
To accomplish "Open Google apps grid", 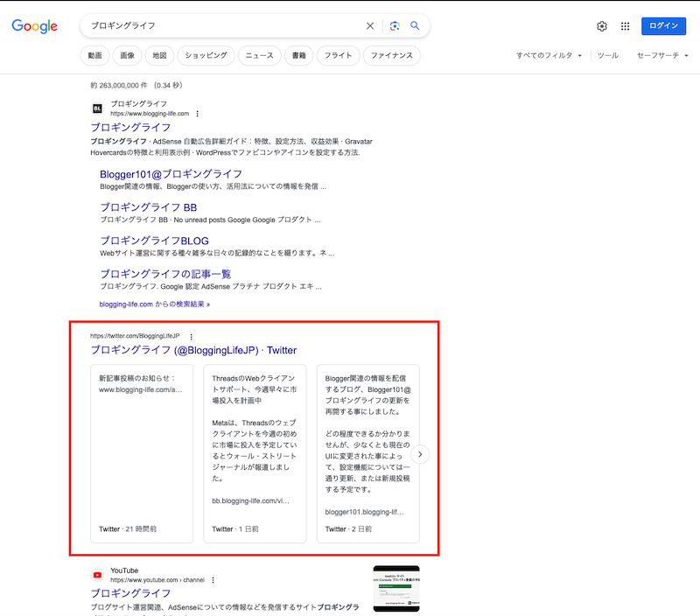I will [625, 26].
